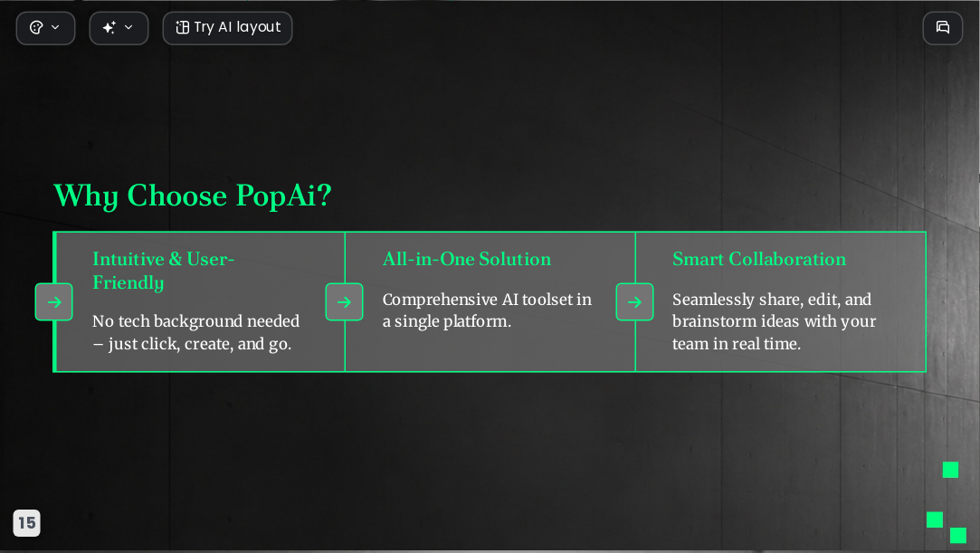Select the 'All-in-One Solution' heading

click(x=467, y=259)
